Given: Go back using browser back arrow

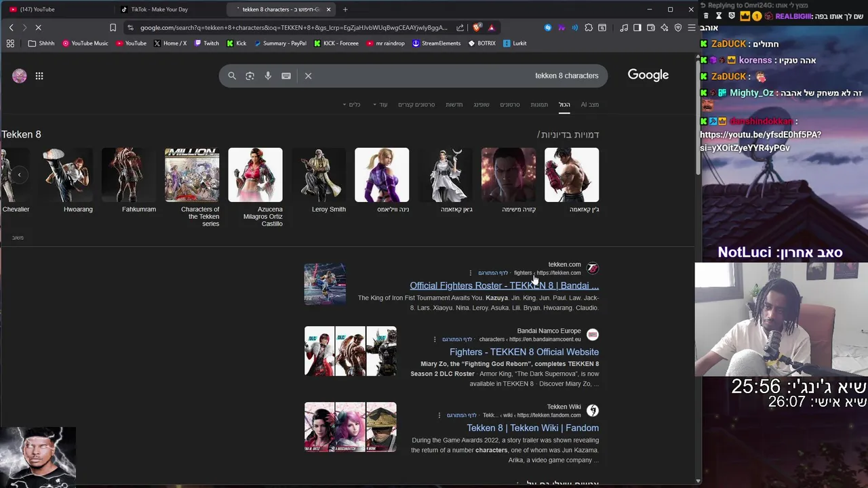Looking at the screenshot, I should pos(11,28).
